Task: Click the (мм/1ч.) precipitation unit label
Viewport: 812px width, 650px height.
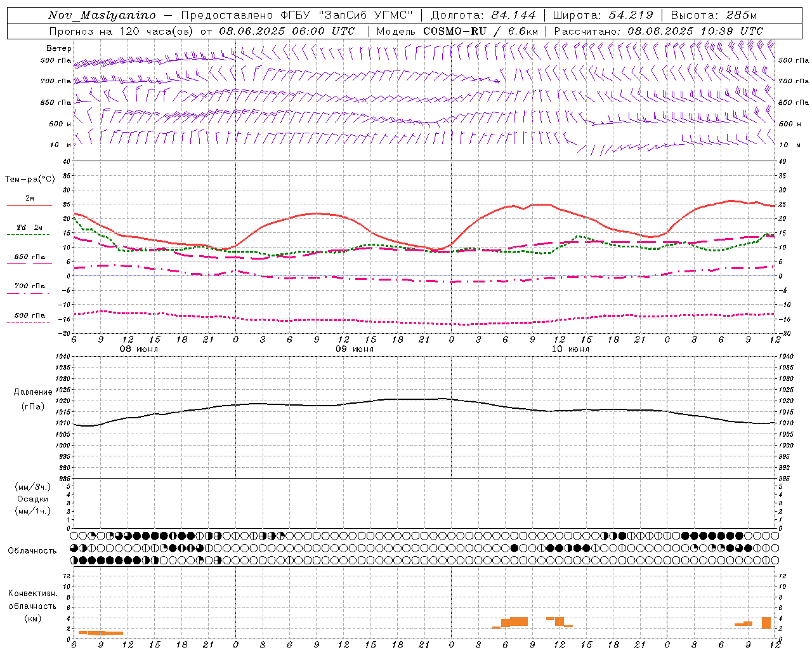Action: (x=33, y=511)
